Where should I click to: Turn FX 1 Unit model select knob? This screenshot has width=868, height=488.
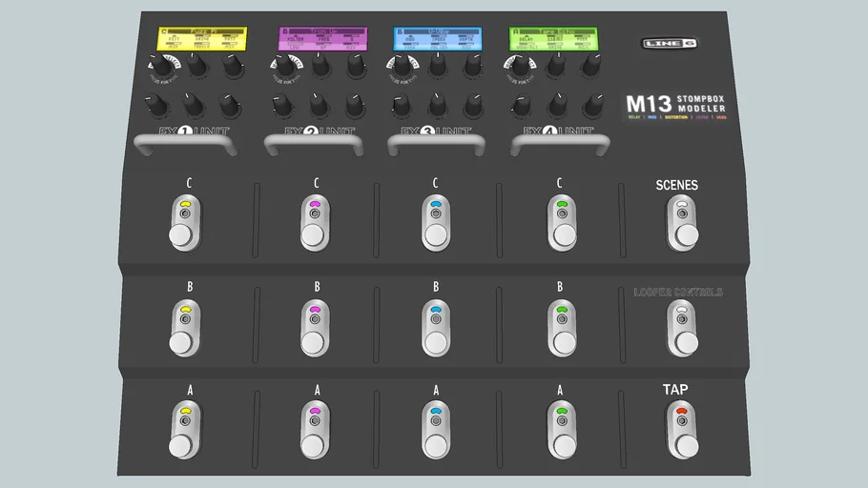[162, 67]
